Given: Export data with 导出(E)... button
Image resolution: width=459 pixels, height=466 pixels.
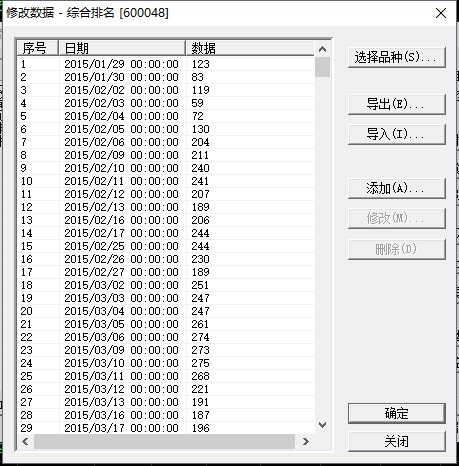Looking at the screenshot, I should pos(397,104).
